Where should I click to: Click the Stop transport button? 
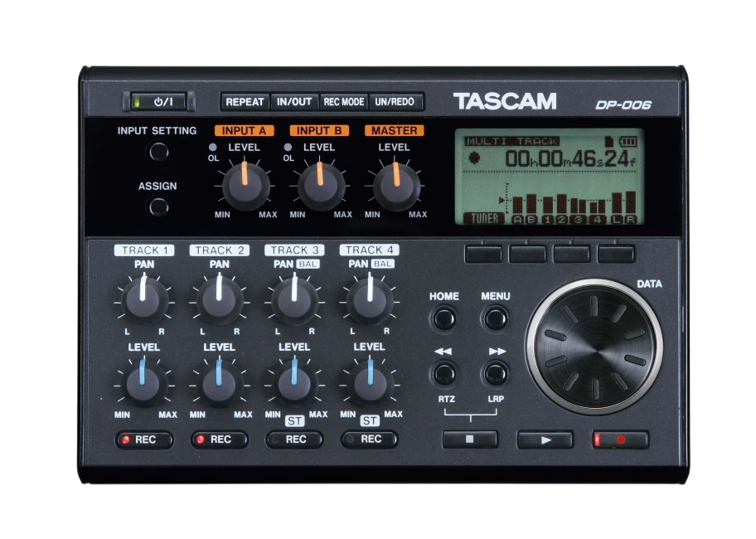point(470,439)
